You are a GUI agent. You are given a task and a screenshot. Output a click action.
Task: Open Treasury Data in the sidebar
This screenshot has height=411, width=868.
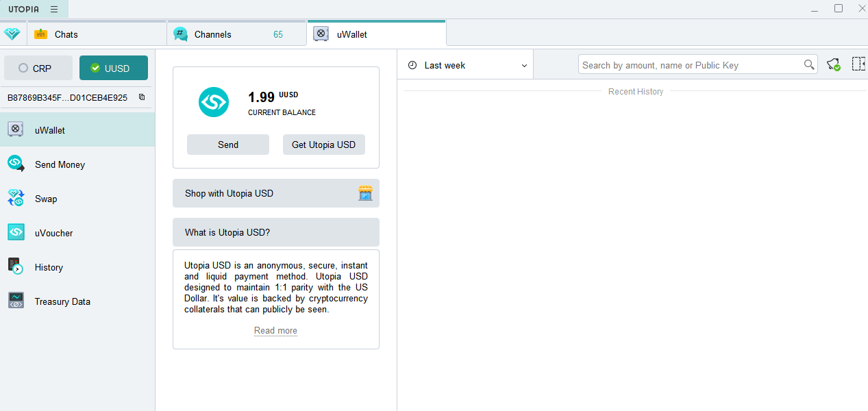tap(62, 301)
